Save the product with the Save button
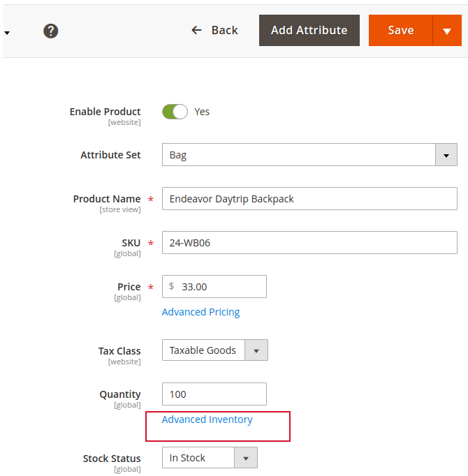Viewport: 468px width, 476px height. [400, 30]
